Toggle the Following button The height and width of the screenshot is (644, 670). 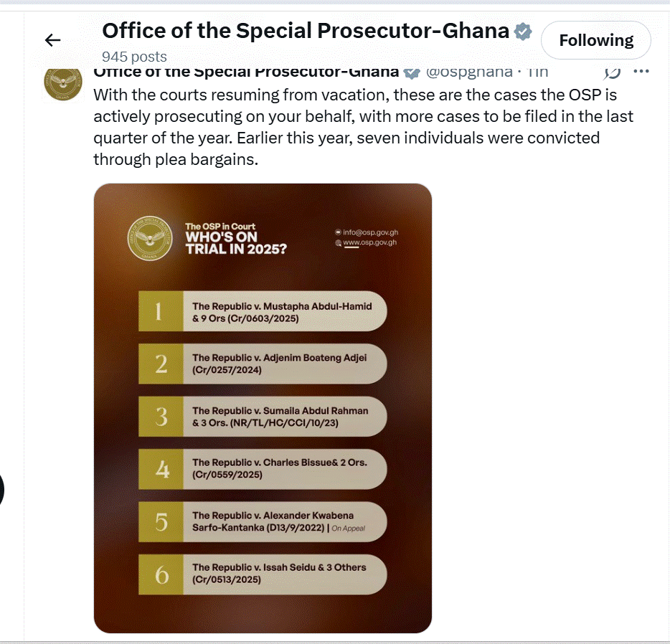click(x=596, y=41)
